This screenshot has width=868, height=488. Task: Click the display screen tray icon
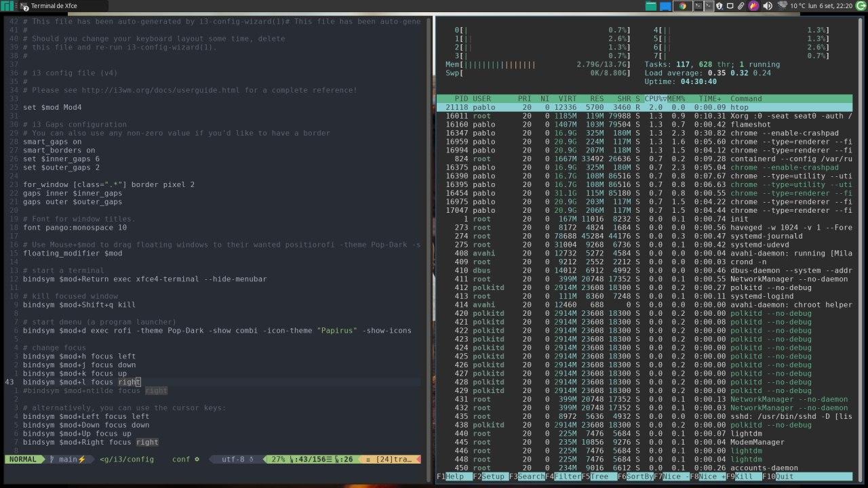tap(730, 6)
